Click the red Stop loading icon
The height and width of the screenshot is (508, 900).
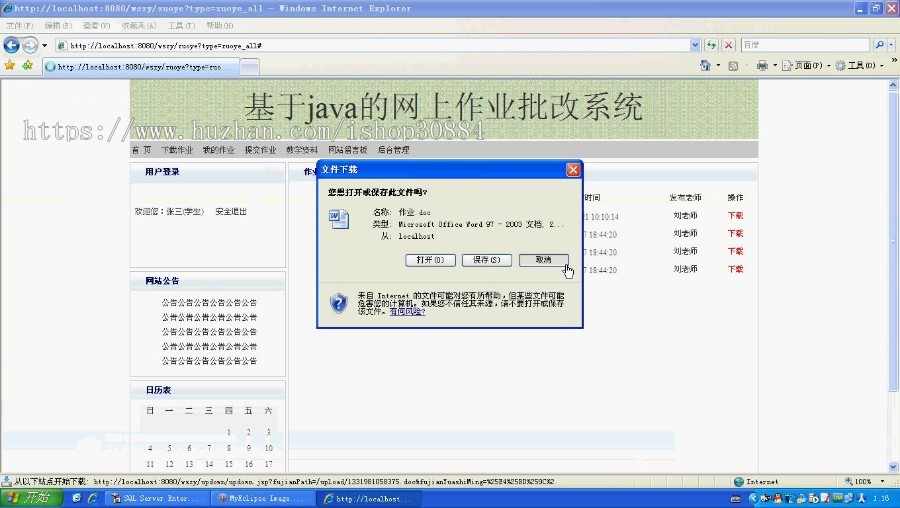pyautogui.click(x=728, y=45)
